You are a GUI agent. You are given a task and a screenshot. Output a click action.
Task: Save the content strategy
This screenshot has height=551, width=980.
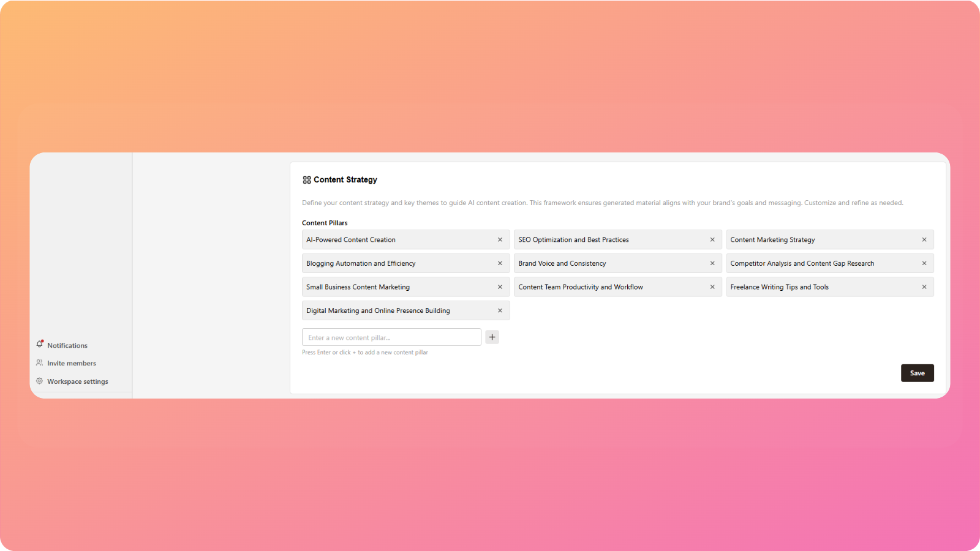(x=917, y=373)
